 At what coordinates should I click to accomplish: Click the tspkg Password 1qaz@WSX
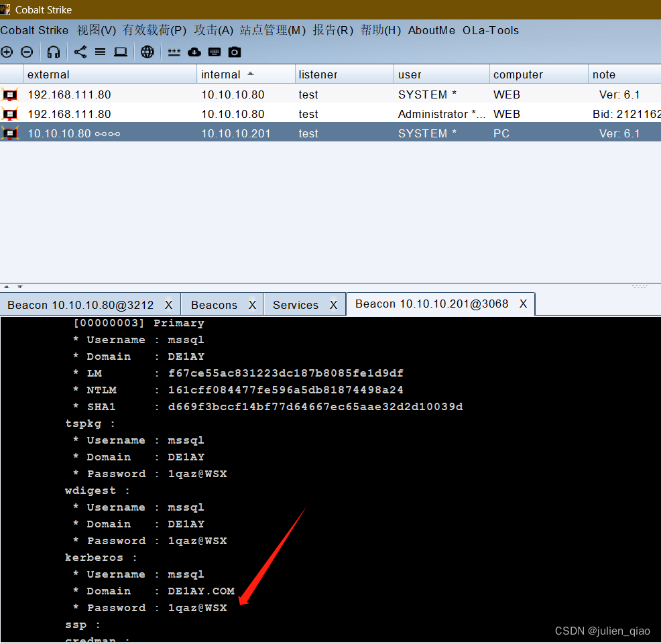tap(197, 474)
